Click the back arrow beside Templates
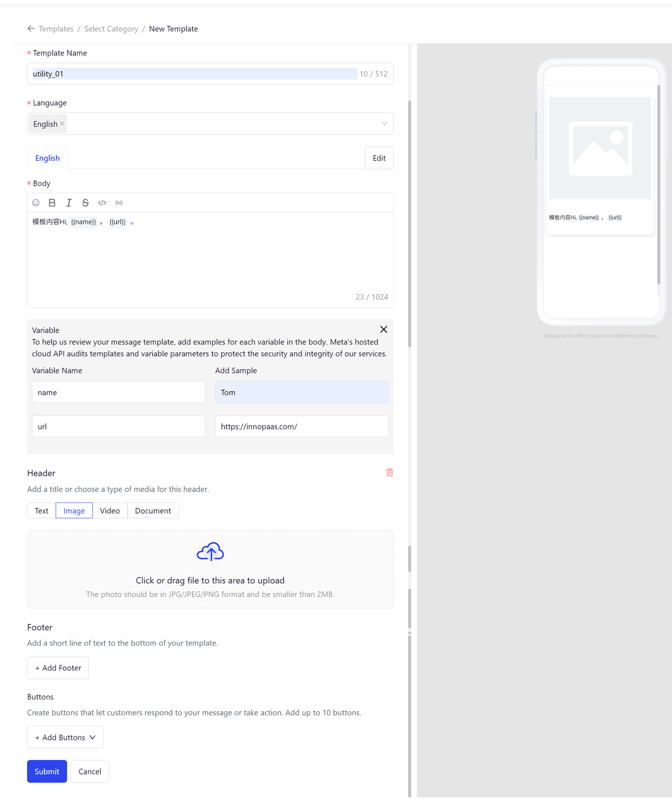Image resolution: width=672 pixels, height=812 pixels. pos(31,29)
